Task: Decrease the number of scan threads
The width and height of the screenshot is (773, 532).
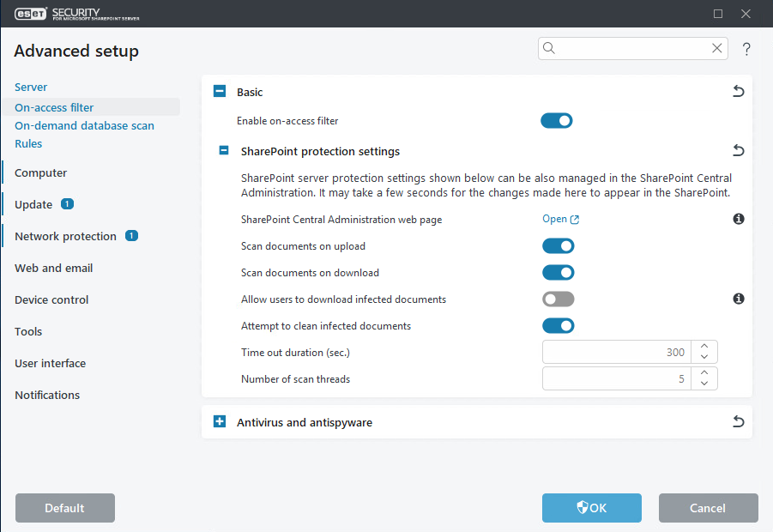Action: pyautogui.click(x=704, y=384)
